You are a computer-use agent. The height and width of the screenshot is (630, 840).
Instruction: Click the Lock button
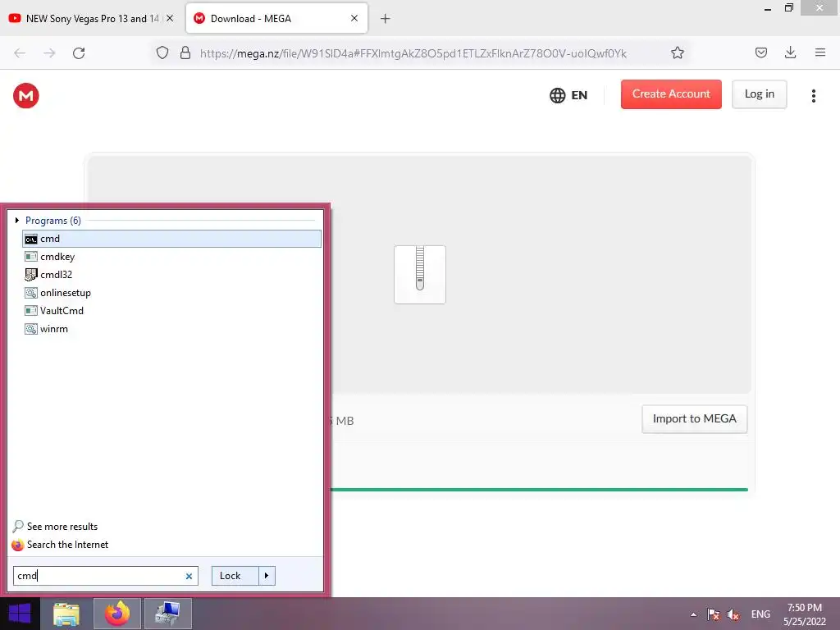click(x=235, y=576)
